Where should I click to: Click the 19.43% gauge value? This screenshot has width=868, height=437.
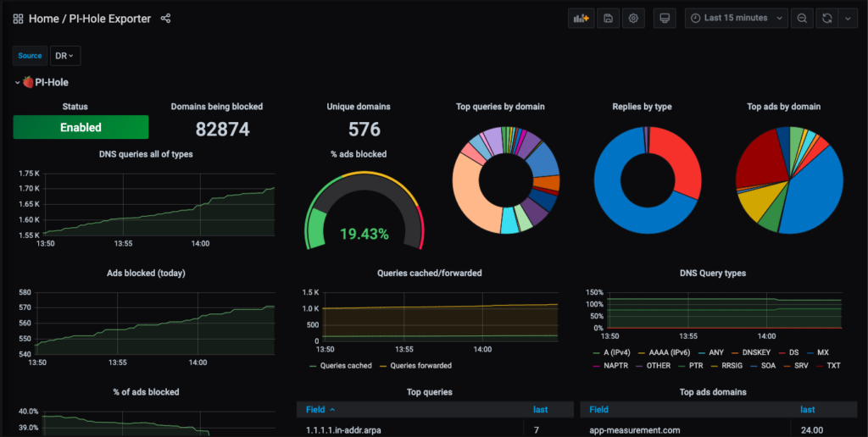coord(364,234)
